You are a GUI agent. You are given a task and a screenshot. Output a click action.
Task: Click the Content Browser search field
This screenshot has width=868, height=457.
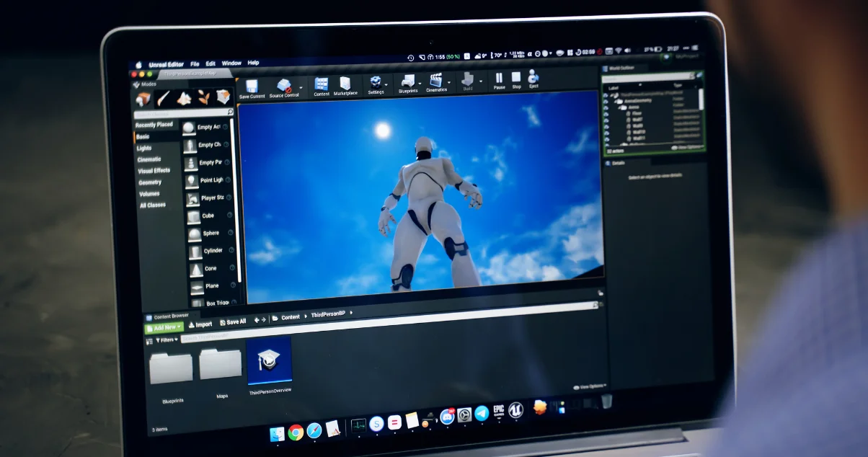pos(389,321)
